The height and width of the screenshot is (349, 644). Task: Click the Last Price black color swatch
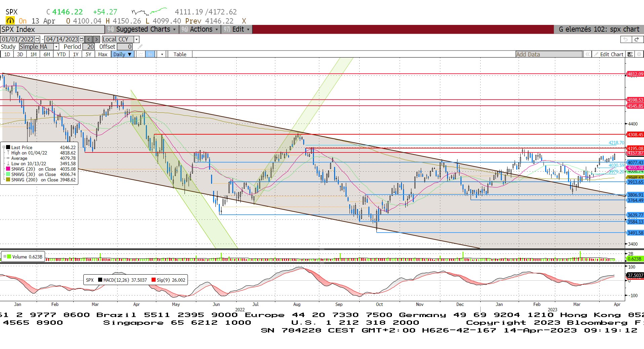[x=8, y=147]
